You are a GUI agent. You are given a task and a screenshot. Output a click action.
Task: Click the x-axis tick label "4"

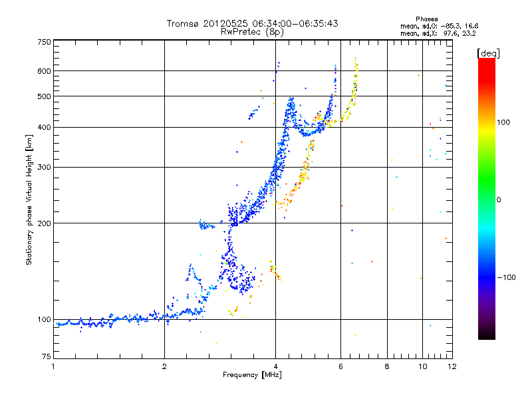point(276,366)
